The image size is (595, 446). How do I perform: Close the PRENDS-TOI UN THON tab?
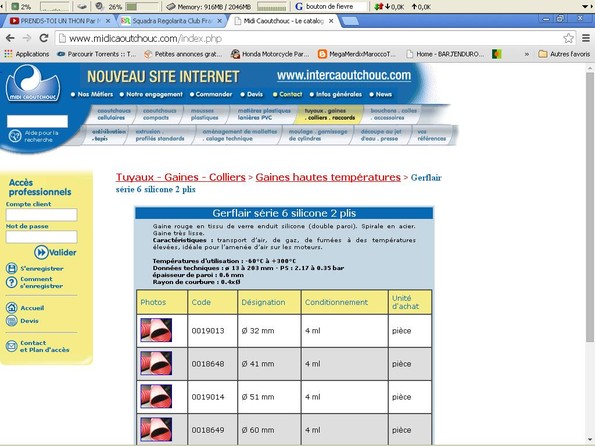[108, 21]
